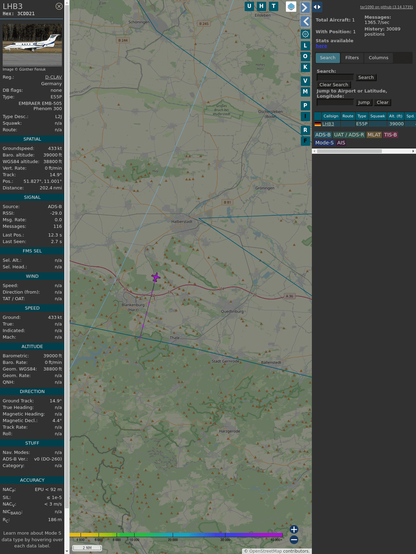Click the F map button
The image size is (416, 554).
point(305,141)
